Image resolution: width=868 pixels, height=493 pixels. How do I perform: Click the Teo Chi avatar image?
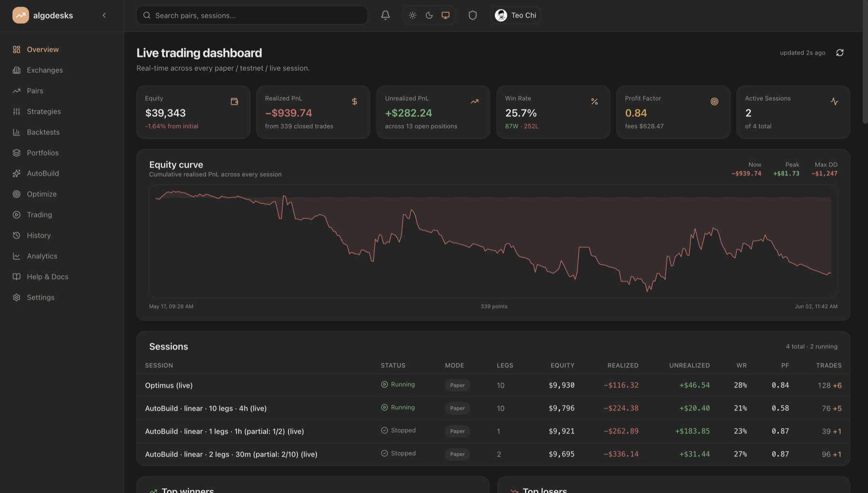(501, 15)
